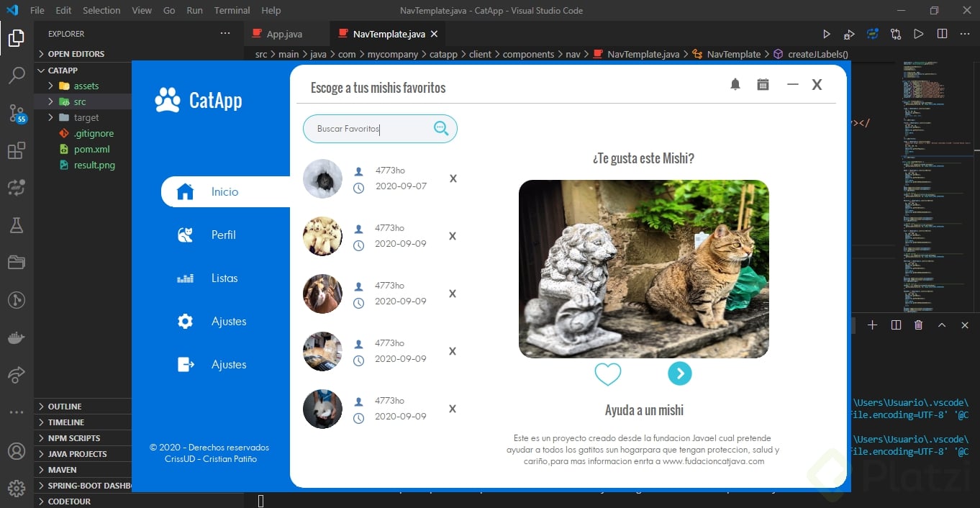Open pom.xml in the explorer
980x508 pixels.
(91, 150)
